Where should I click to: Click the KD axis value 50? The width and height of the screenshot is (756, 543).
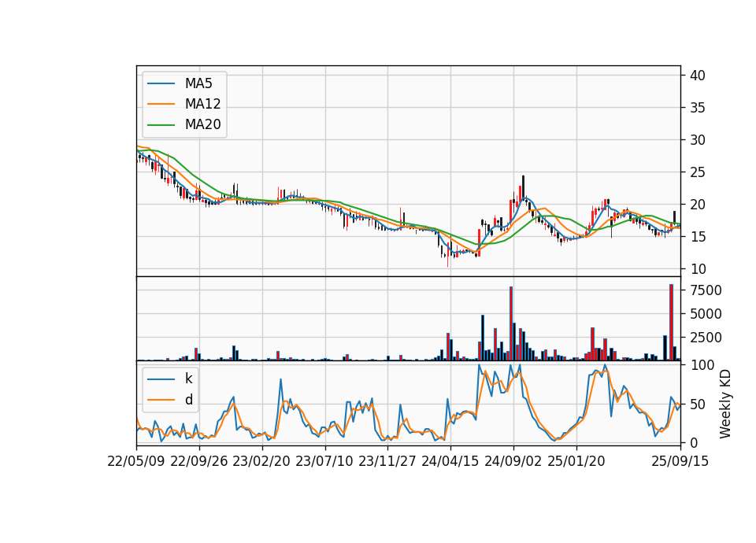click(x=698, y=404)
